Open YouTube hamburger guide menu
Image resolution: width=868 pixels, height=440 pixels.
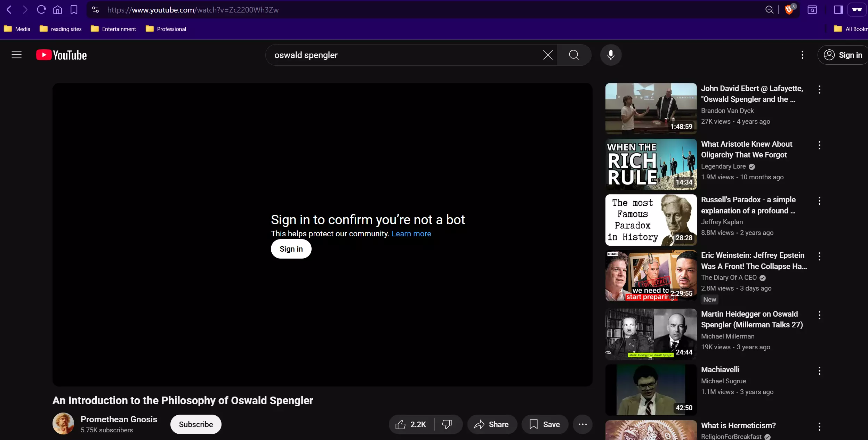click(17, 55)
